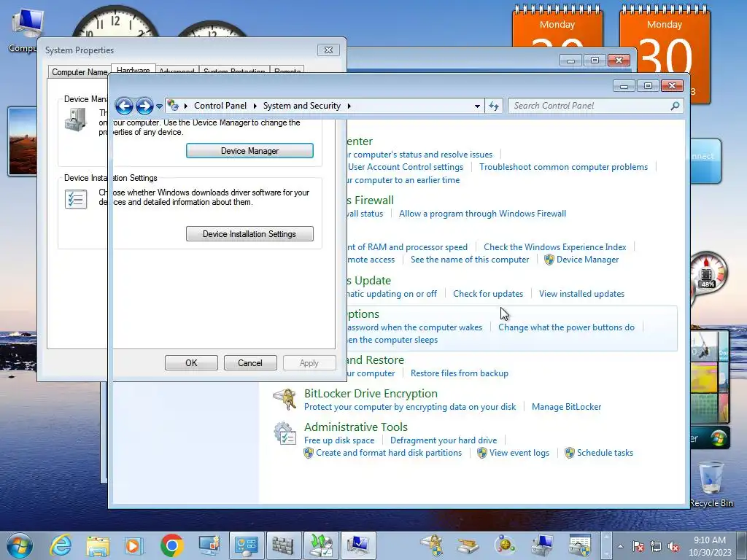Open Check the Windows Experience Index link
Screen dimensions: 747x560
coord(555,247)
